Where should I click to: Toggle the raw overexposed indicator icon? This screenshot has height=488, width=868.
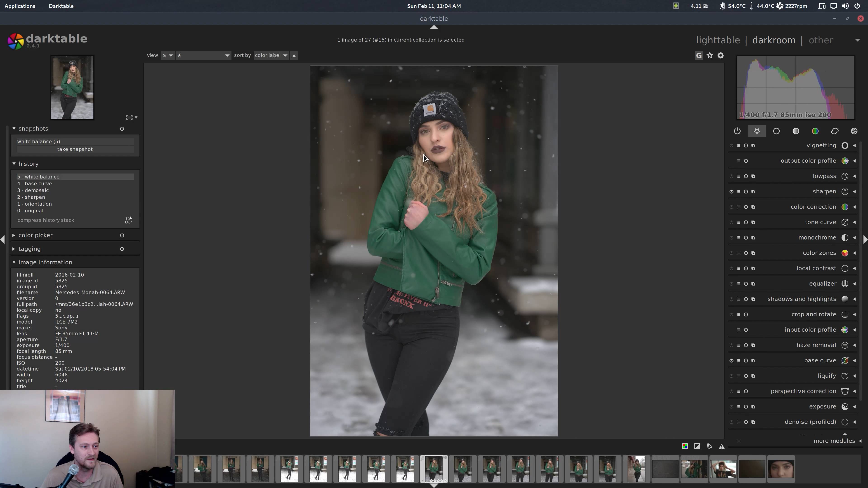[x=685, y=446]
